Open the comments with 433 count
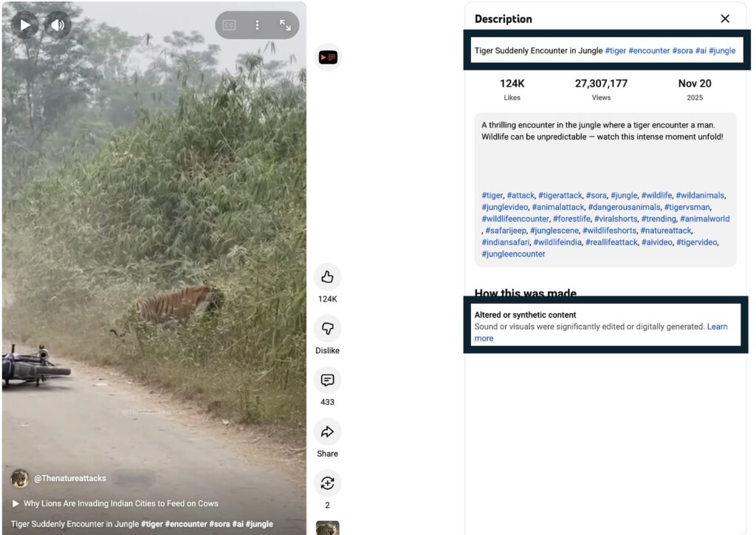The width and height of the screenshot is (756, 535). tap(327, 380)
